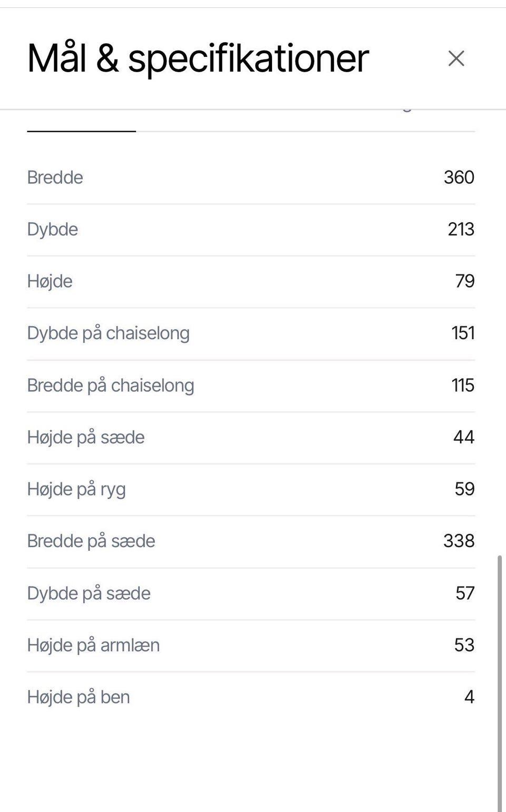Click the Bredde på sæde label
This screenshot has width=506, height=812.
(x=91, y=541)
